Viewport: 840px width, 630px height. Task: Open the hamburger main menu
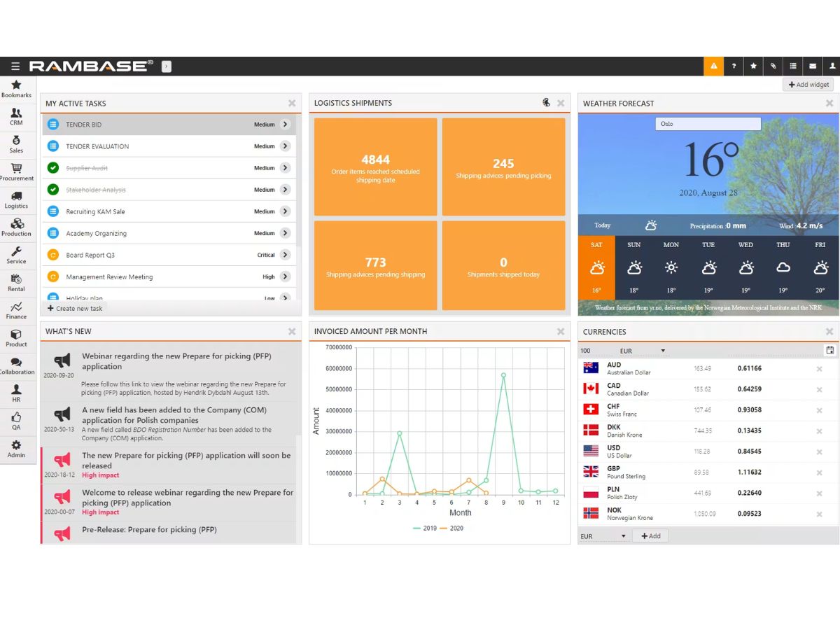pyautogui.click(x=15, y=66)
